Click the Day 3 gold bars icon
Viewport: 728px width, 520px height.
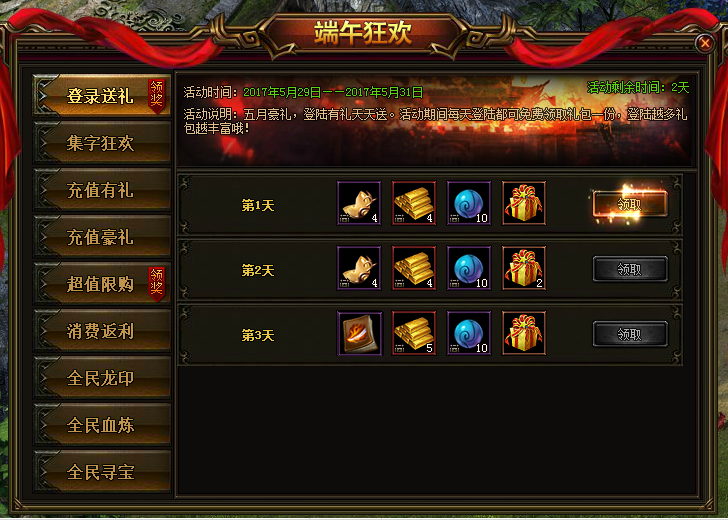point(414,333)
